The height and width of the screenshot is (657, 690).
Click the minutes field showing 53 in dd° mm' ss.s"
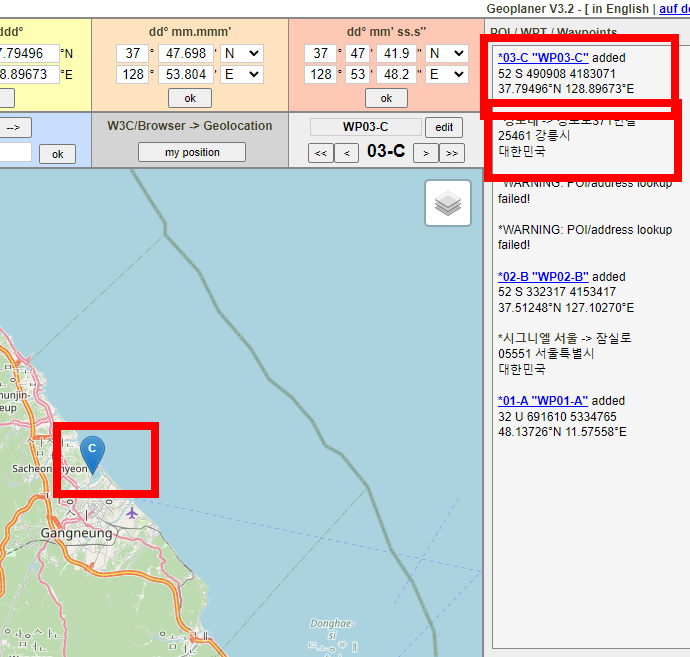click(358, 74)
